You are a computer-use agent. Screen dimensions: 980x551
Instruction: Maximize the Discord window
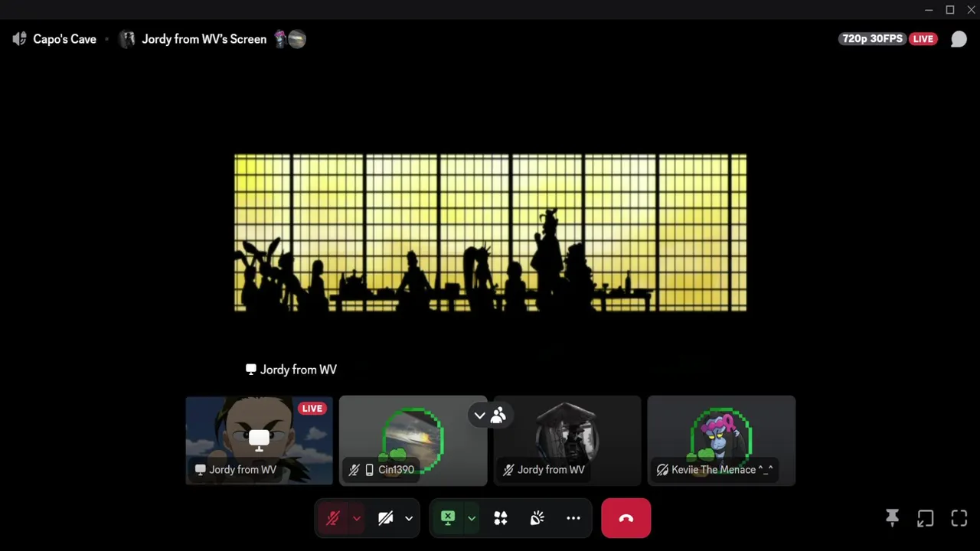click(950, 10)
